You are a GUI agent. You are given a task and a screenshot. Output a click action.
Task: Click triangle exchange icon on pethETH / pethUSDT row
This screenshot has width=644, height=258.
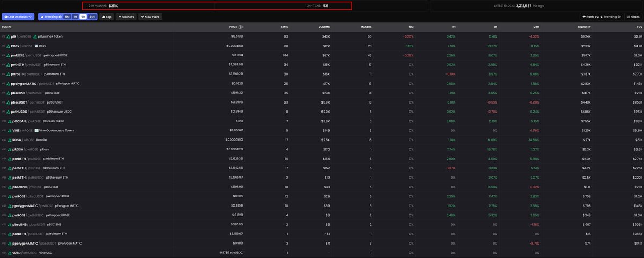pos(9,64)
